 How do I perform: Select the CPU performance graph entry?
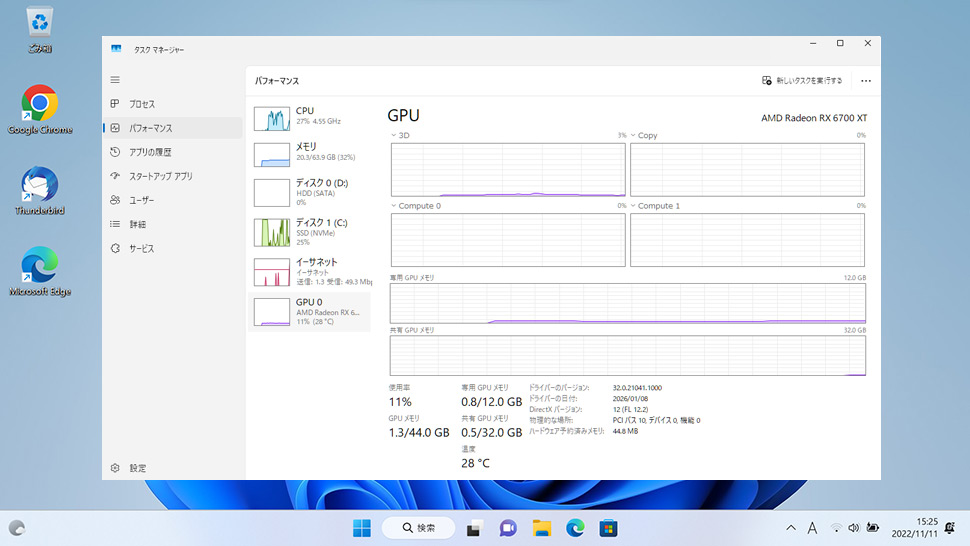pyautogui.click(x=309, y=117)
